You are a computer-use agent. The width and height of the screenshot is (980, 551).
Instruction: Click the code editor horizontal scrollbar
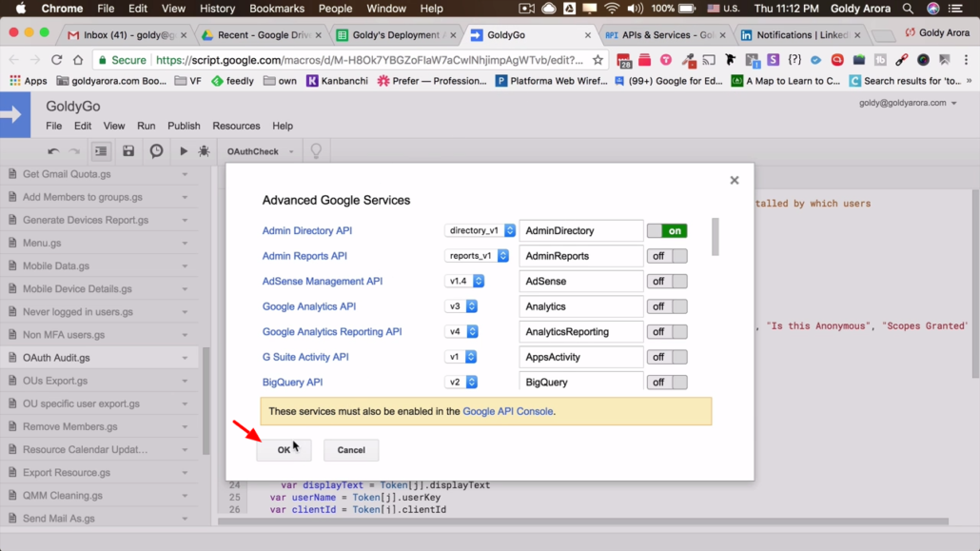click(583, 521)
